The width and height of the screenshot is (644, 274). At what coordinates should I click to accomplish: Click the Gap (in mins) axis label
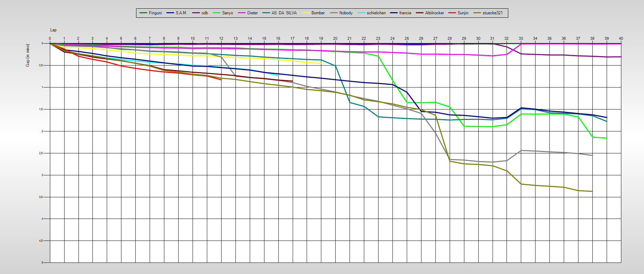point(28,55)
